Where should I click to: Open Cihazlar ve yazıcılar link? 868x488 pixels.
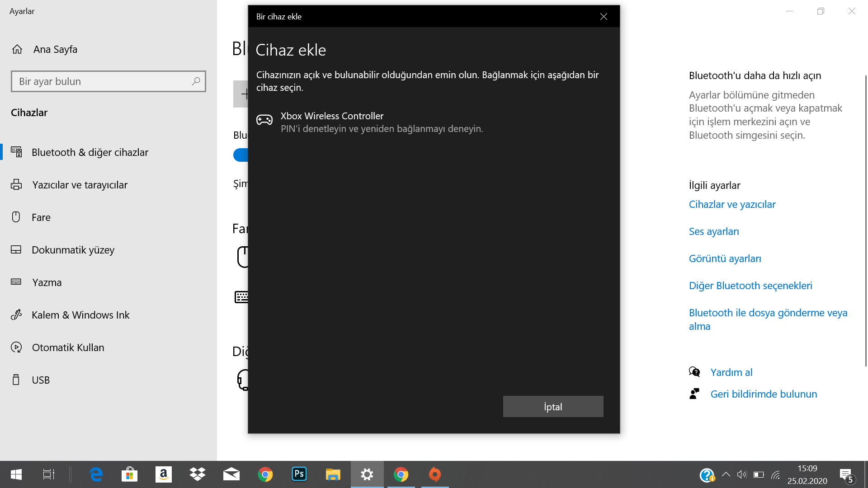[x=732, y=204]
